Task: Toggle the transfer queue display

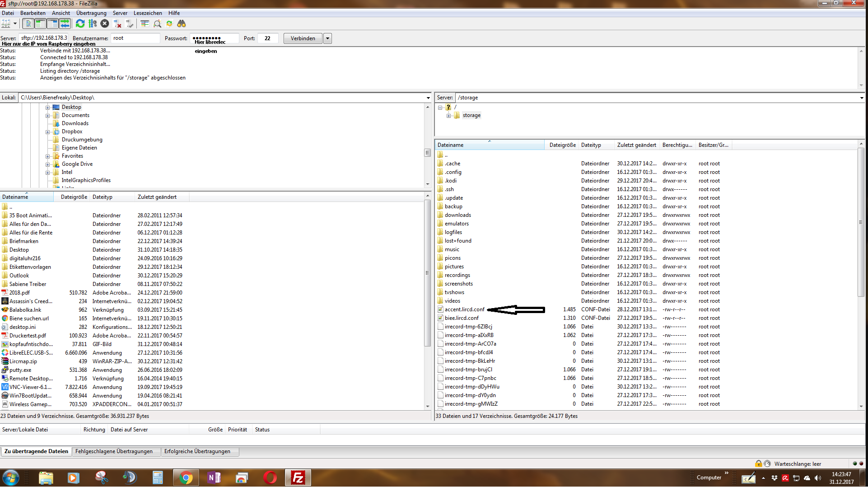Action: coord(65,23)
